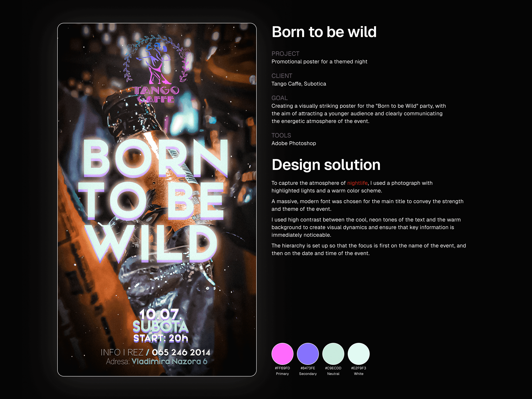Open the red nightlife link

(x=357, y=183)
